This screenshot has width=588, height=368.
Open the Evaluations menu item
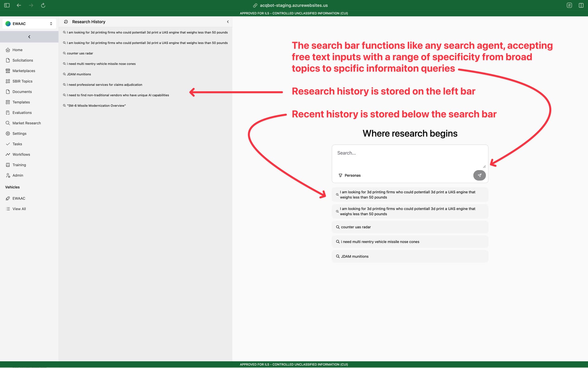pyautogui.click(x=29, y=112)
